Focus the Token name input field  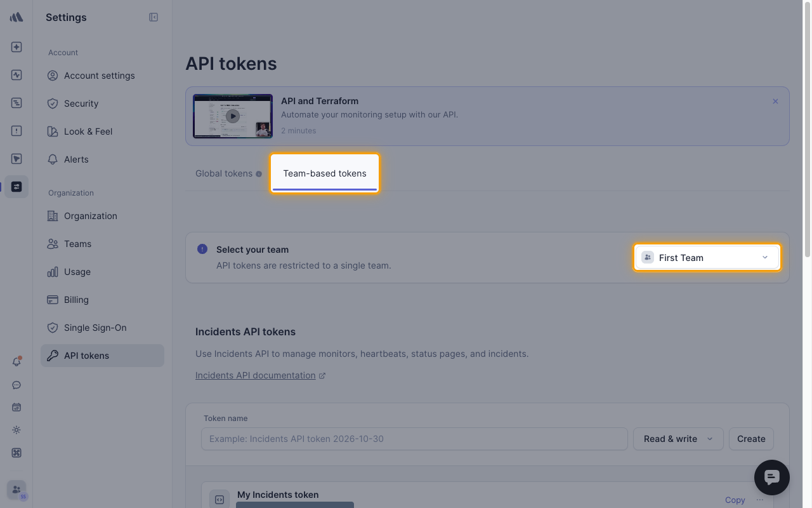coord(414,439)
